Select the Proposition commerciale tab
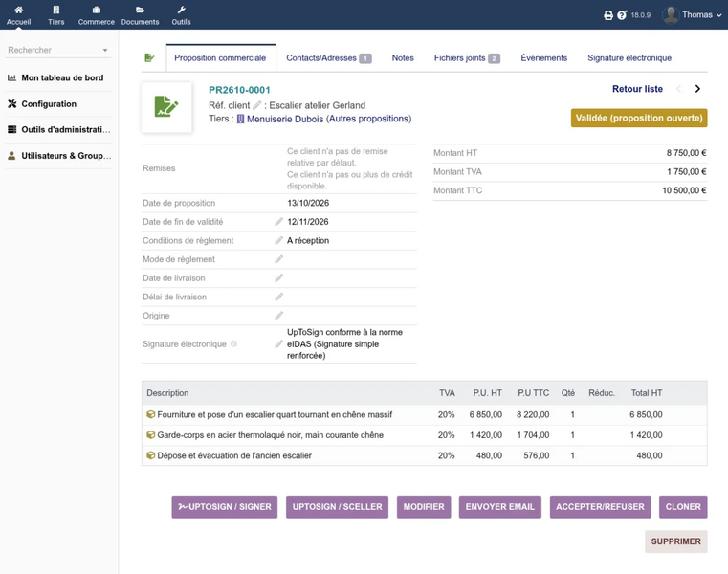This screenshot has height=574, width=728. point(220,58)
